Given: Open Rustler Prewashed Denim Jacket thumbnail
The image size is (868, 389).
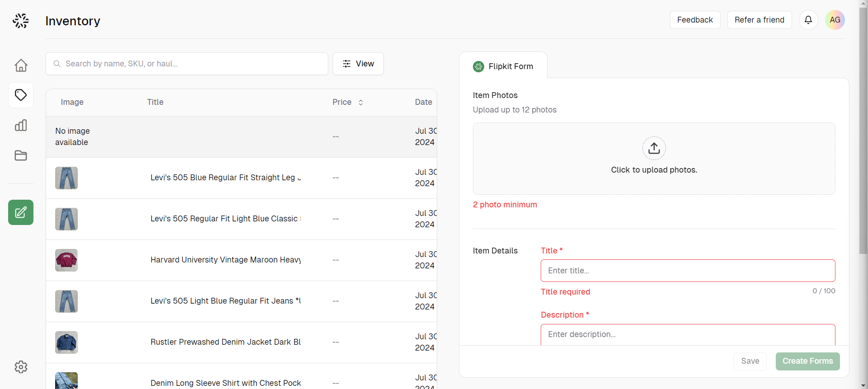Looking at the screenshot, I should point(66,342).
